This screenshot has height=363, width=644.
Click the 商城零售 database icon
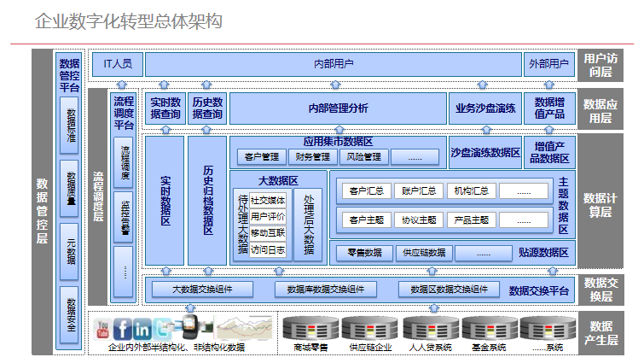click(310, 330)
